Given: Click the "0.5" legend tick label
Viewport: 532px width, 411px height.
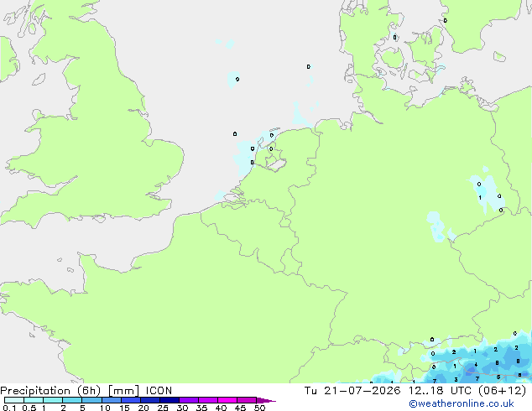Looking at the screenshot, I should [29, 408].
